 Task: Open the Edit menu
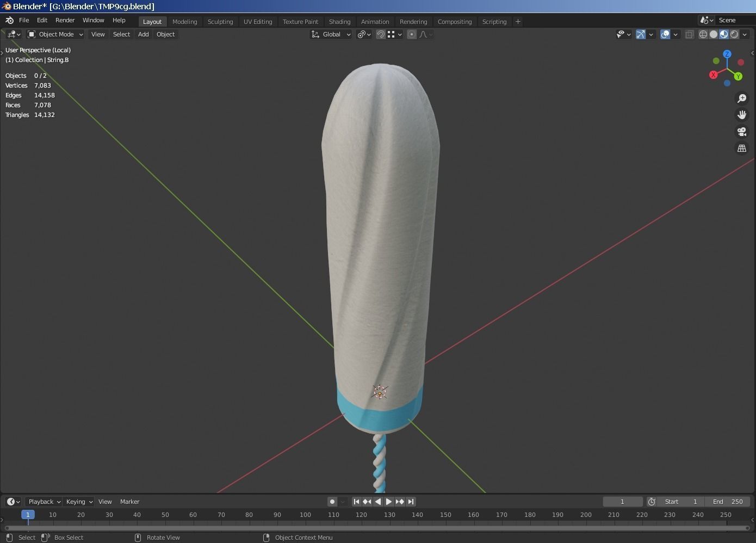[x=42, y=20]
